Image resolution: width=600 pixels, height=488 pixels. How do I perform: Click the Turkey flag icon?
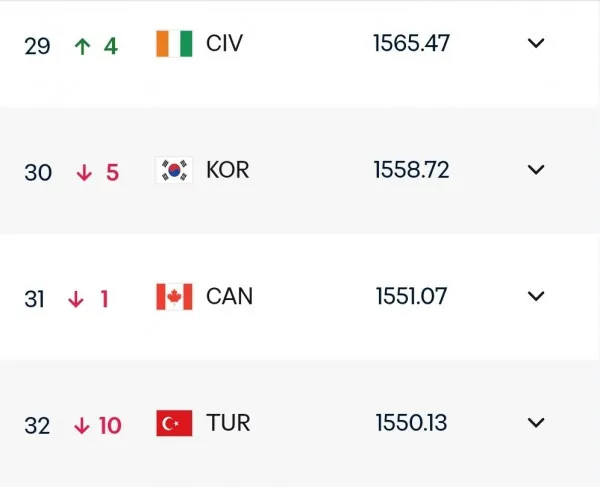174,423
